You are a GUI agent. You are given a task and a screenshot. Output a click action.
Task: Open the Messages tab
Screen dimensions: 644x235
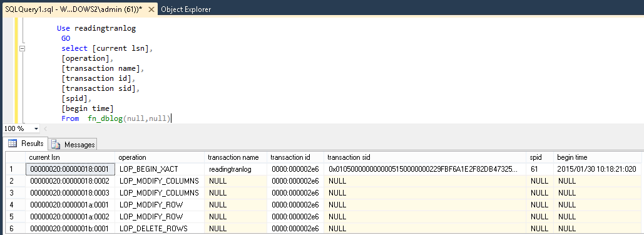tap(73, 145)
